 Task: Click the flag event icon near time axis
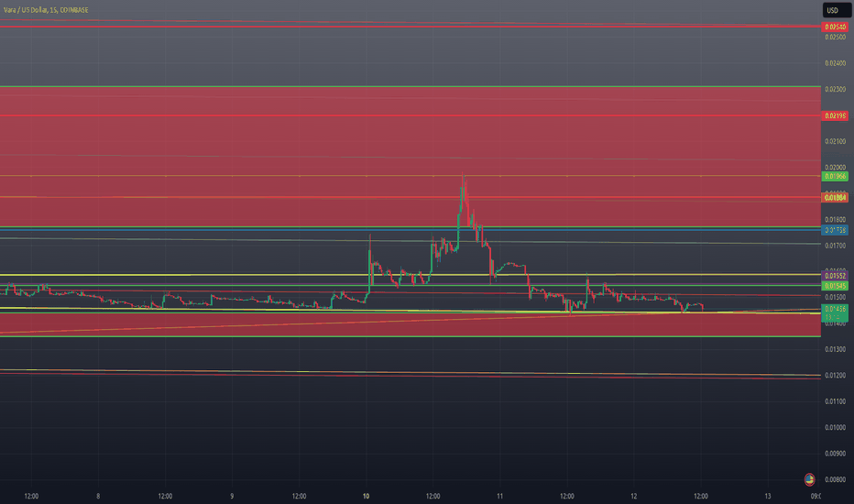809,479
